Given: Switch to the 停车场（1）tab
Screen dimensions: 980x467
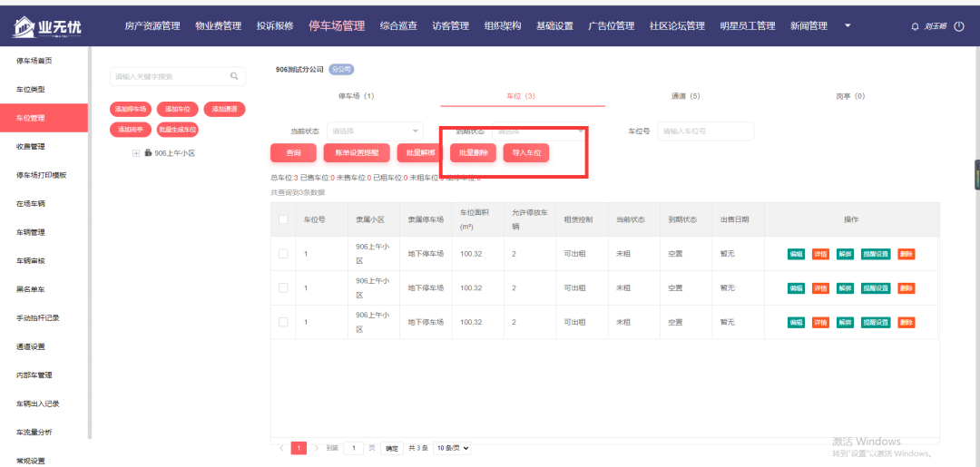Looking at the screenshot, I should click(x=357, y=96).
